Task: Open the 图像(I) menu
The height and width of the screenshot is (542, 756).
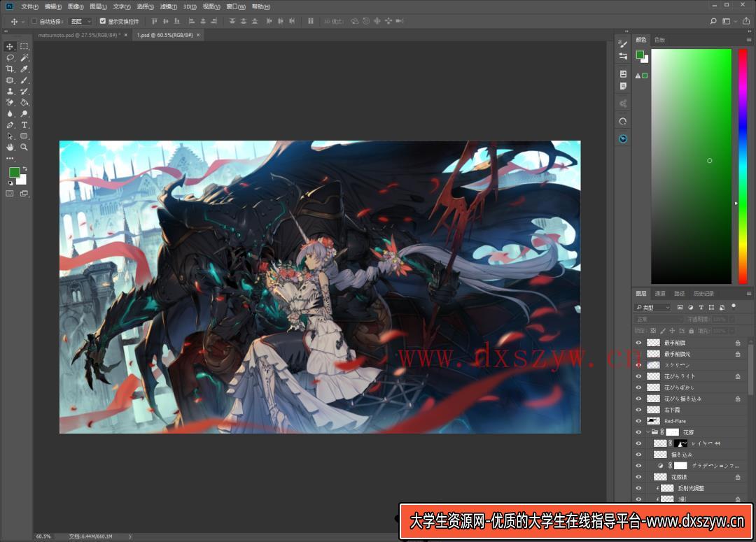Action: (76, 7)
